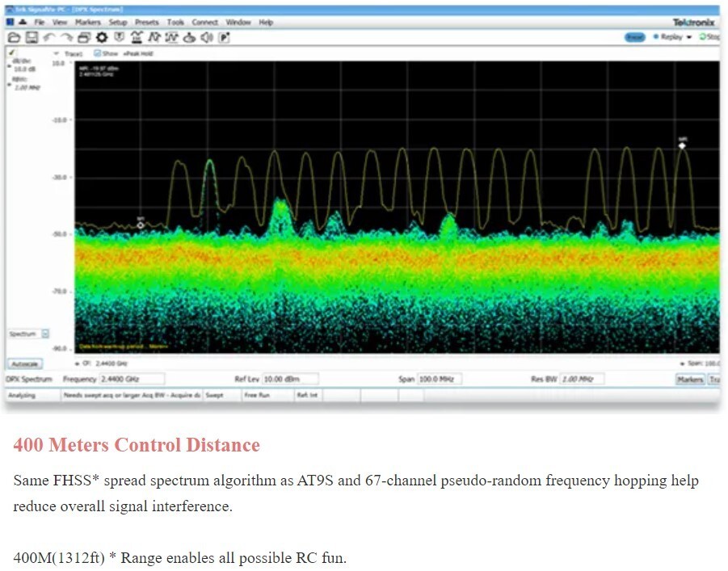The height and width of the screenshot is (571, 728).
Task: Toggle the checkmark box above dB/div
Action: (11, 52)
